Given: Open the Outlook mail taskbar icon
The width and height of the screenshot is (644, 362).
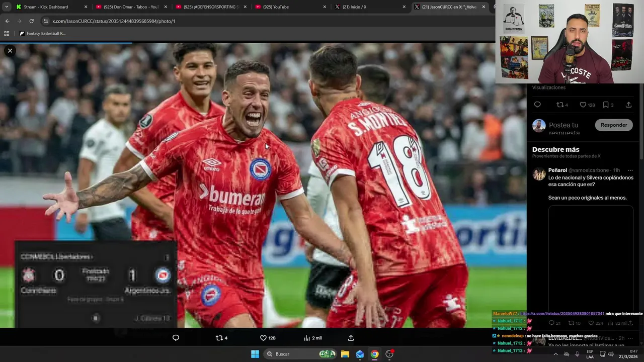Looking at the screenshot, I should point(360,354).
